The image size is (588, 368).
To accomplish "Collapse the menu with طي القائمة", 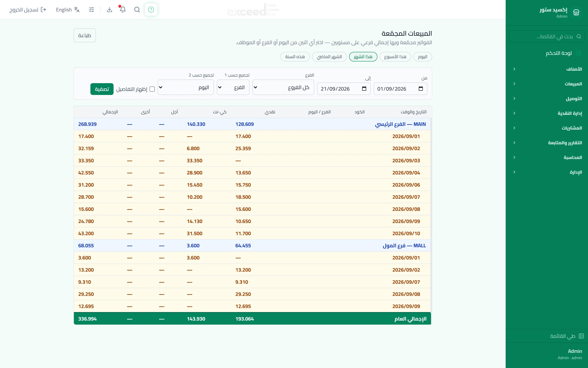I will click(547, 336).
